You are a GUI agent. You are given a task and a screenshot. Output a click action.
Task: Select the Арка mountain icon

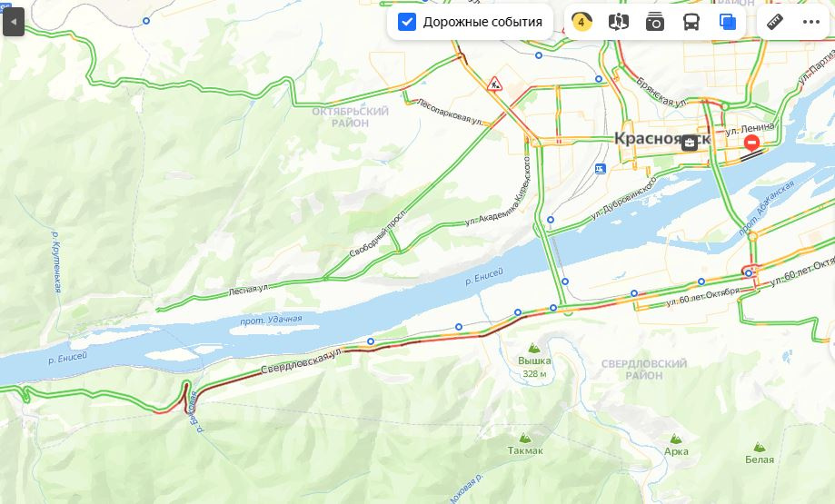tap(676, 439)
